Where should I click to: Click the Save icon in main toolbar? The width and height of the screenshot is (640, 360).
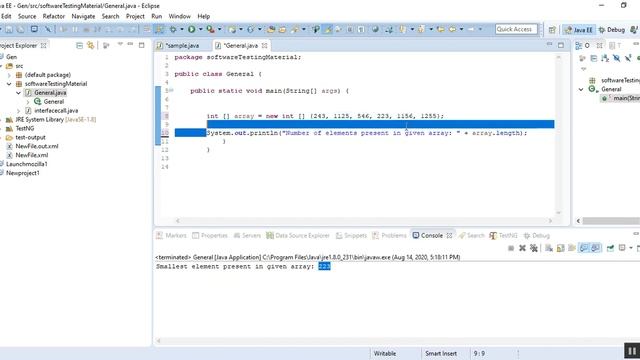9,29
